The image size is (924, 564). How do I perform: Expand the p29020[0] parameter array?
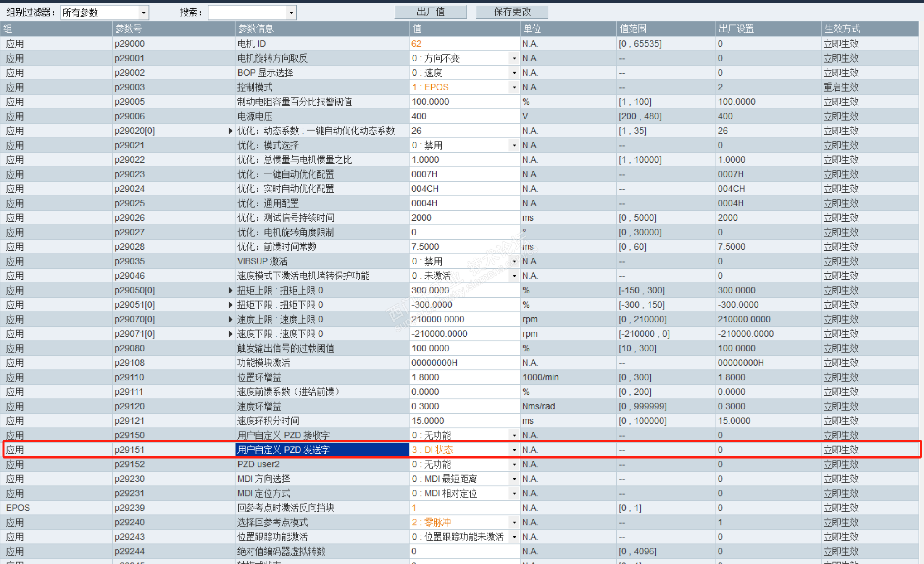click(x=230, y=131)
